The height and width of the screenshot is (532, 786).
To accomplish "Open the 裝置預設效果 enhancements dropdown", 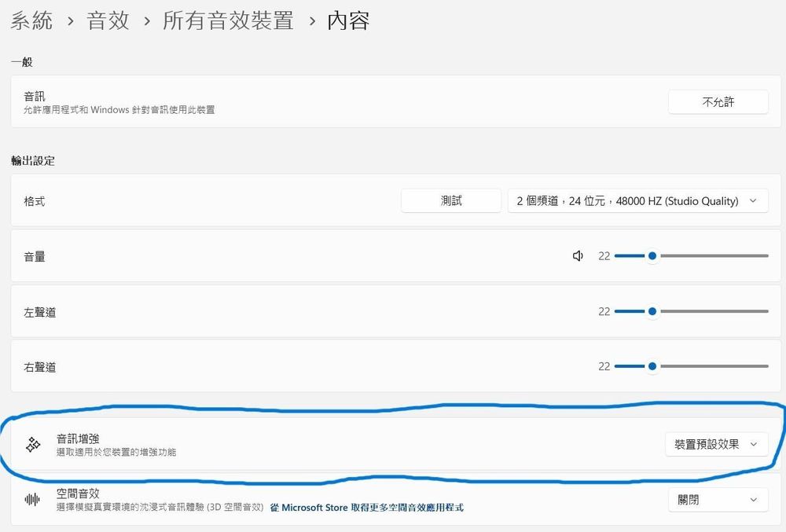I will point(716,443).
